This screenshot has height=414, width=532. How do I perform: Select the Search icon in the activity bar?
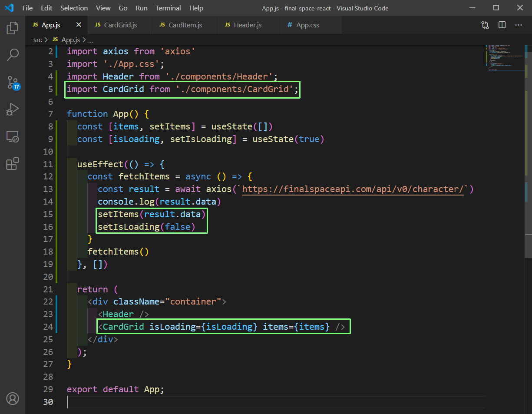[x=12, y=55]
